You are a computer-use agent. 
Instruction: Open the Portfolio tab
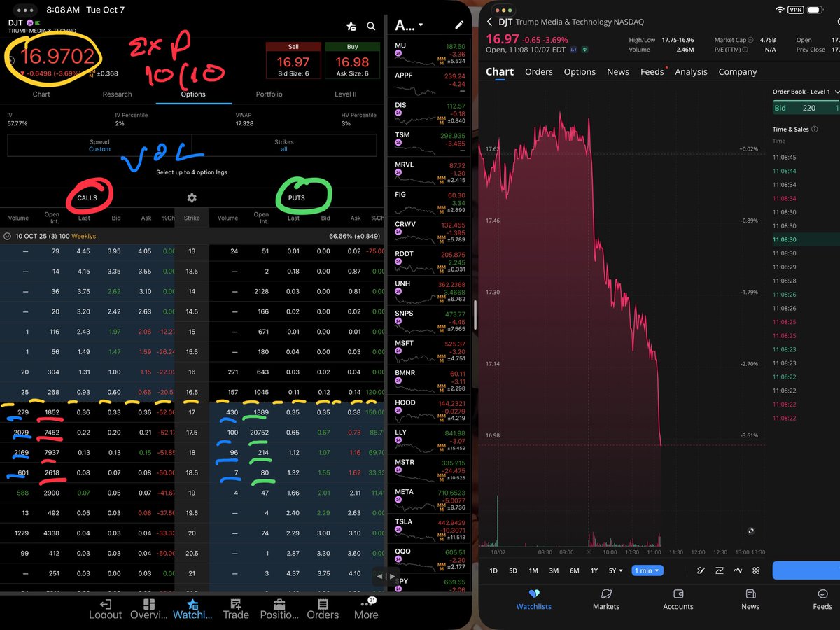(x=269, y=94)
